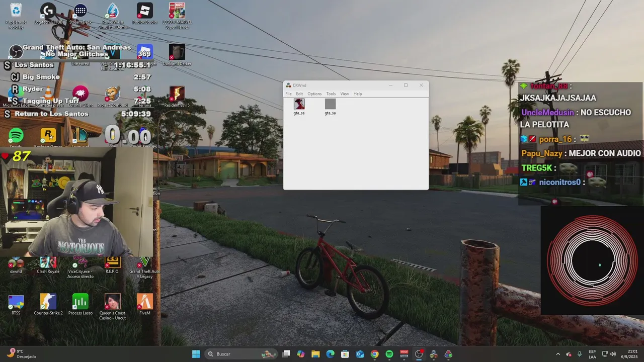Click the microphone icon in system tray
The image size is (644, 362).
pos(580,354)
